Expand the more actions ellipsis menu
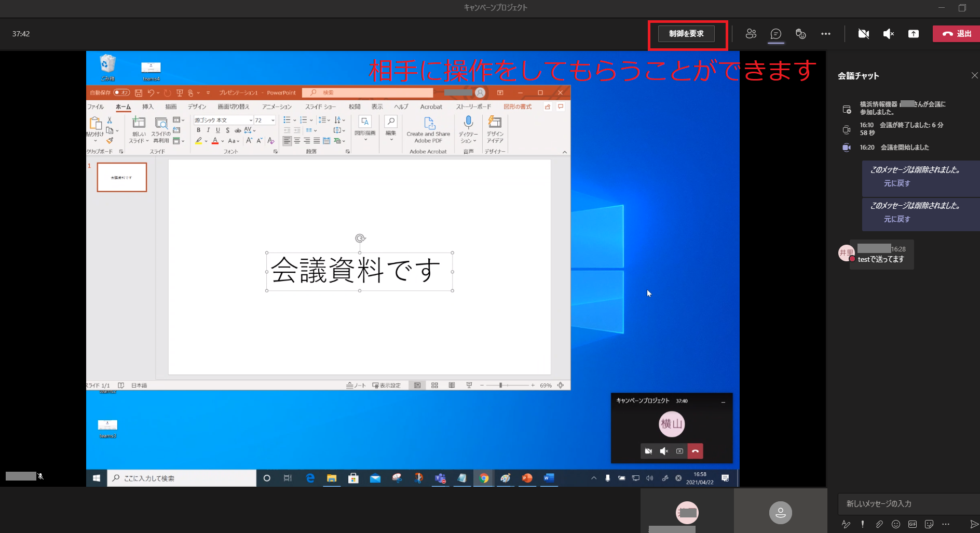Image resolution: width=980 pixels, height=533 pixels. click(x=825, y=34)
